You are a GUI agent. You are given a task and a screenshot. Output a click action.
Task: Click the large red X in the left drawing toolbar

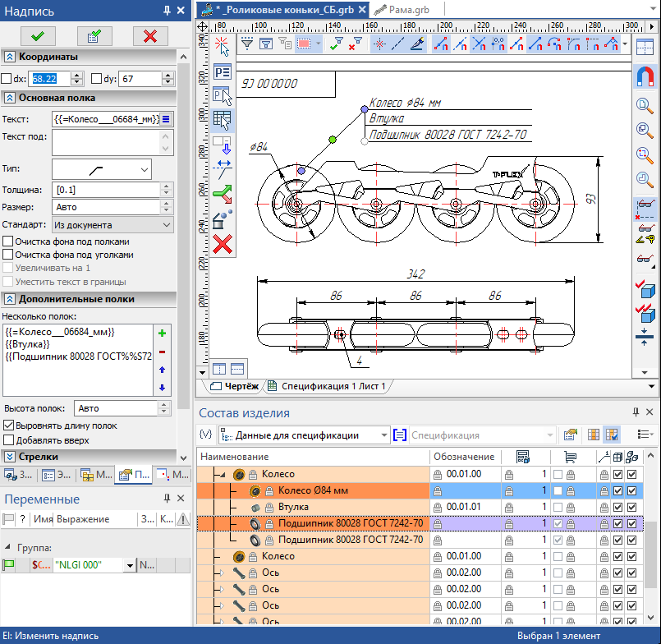tap(222, 244)
